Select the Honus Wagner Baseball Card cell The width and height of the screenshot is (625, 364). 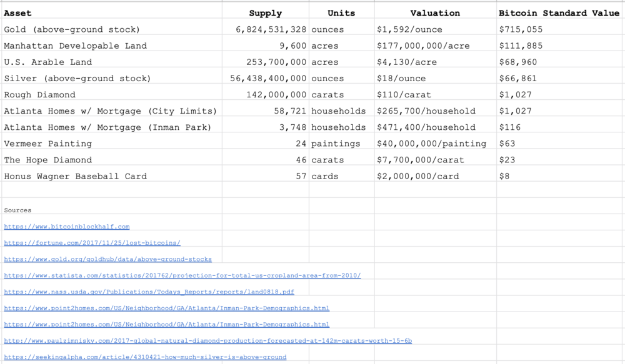[112, 177]
